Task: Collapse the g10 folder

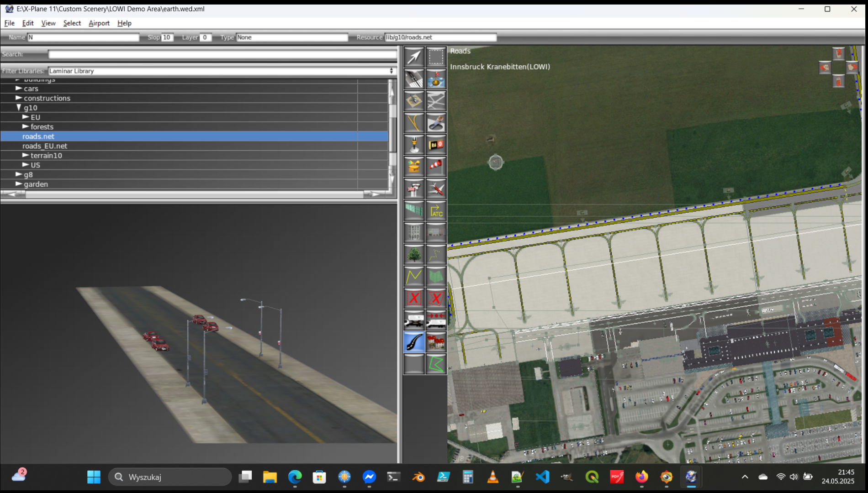Action: pyautogui.click(x=19, y=107)
